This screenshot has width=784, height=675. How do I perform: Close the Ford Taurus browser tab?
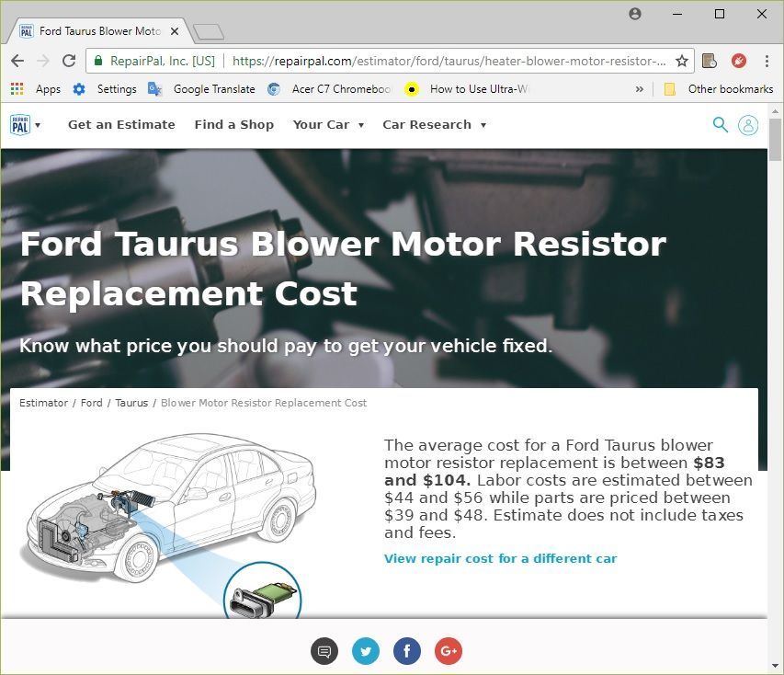175,31
